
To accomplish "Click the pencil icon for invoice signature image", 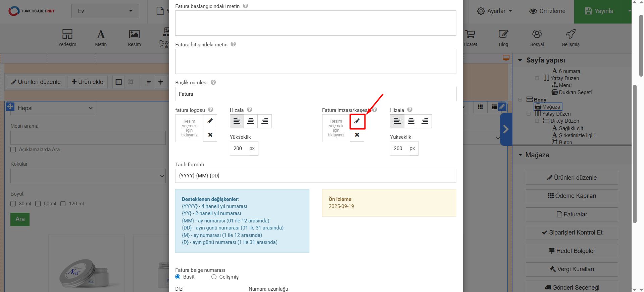I will 357,121.
